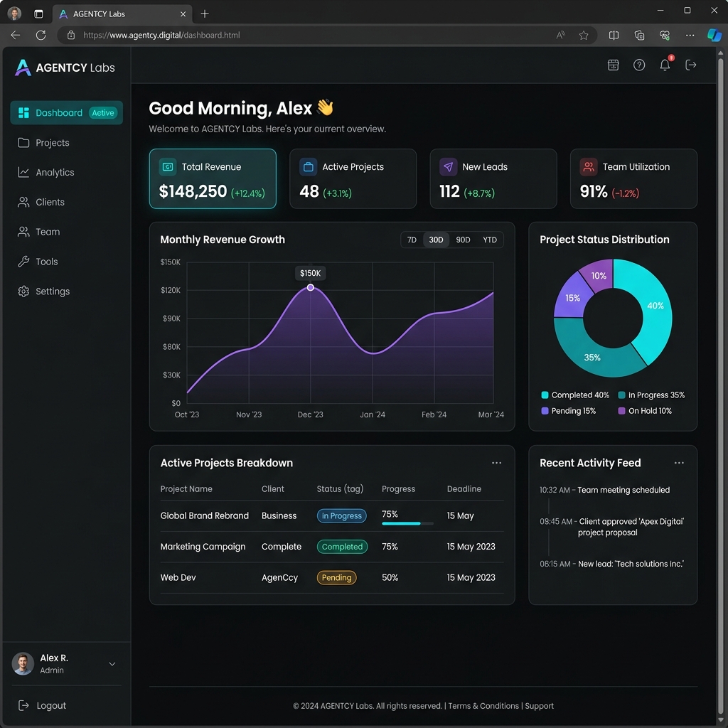Image resolution: width=728 pixels, height=728 pixels.
Task: Click the Completed status tag
Action: (342, 547)
